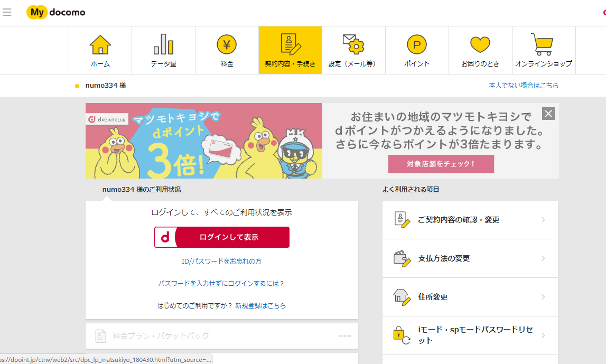This screenshot has width=606, height=364.
Task: Click the My docomo logo
Action: 56,12
